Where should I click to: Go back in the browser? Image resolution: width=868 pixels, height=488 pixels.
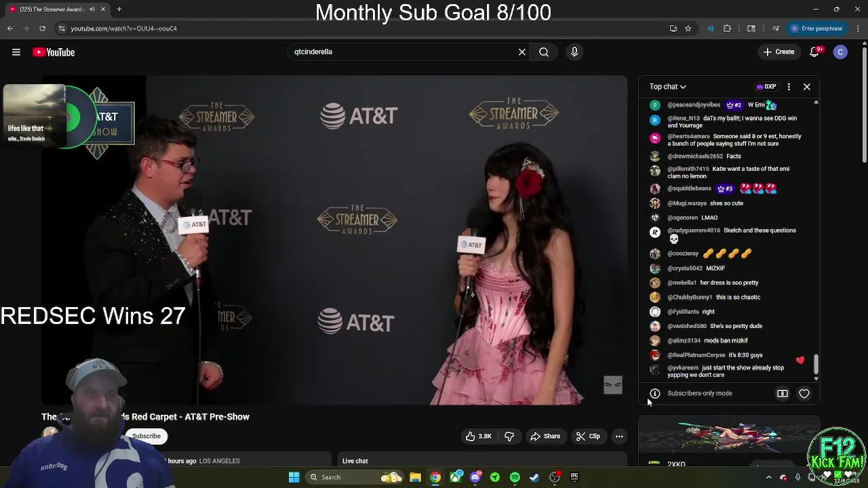point(9,28)
